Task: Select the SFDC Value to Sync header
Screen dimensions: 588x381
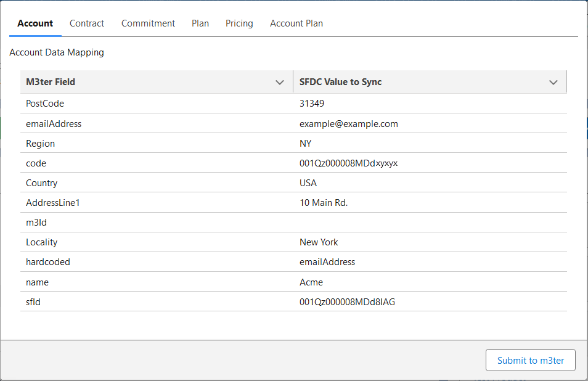Action: point(430,82)
